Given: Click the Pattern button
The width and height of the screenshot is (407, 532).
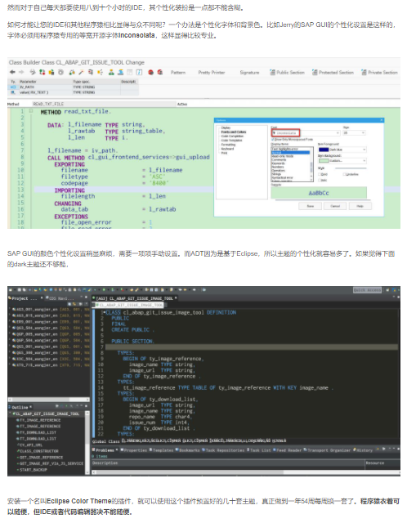Looking at the screenshot, I should [x=178, y=72].
